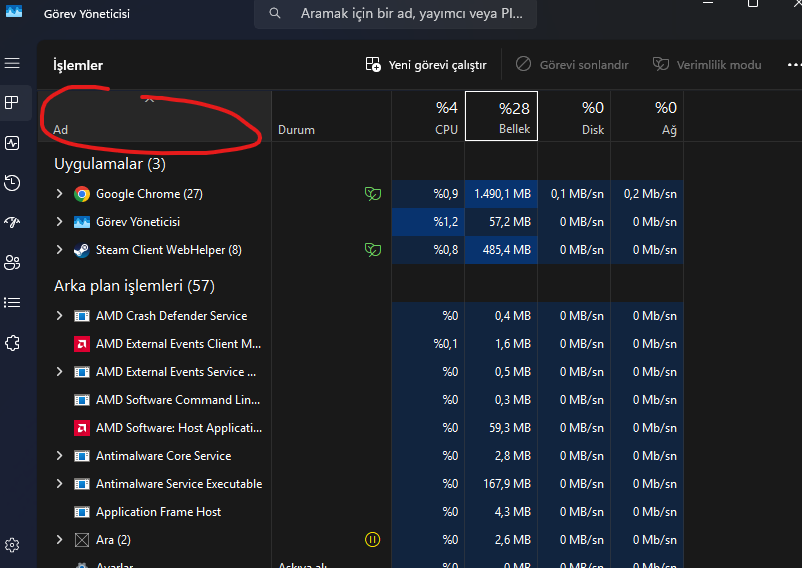Viewport: 802px width, 568px height.
Task: Click Görevi sonlandır button
Action: [572, 65]
